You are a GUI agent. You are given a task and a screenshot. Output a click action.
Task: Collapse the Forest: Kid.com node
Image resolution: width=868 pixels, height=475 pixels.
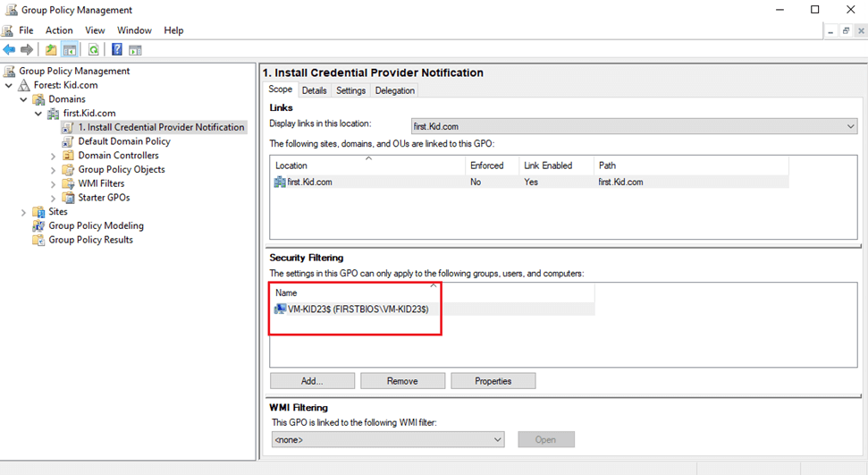click(9, 85)
